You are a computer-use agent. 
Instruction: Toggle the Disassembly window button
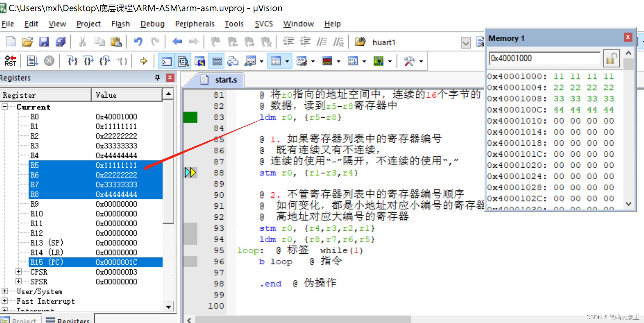184,61
